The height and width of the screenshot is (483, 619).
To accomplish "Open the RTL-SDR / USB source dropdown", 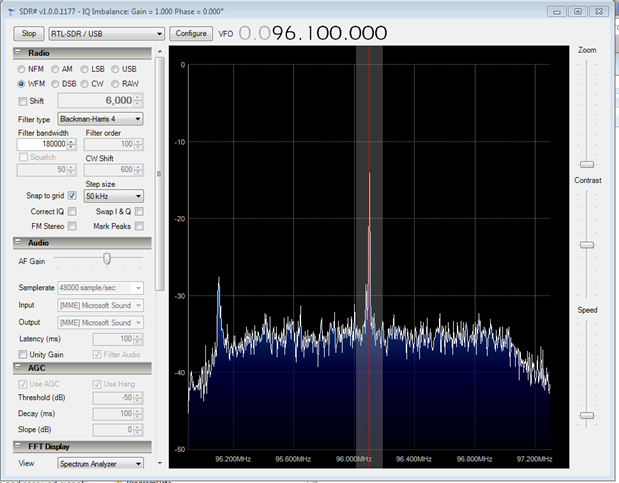I will click(x=107, y=33).
